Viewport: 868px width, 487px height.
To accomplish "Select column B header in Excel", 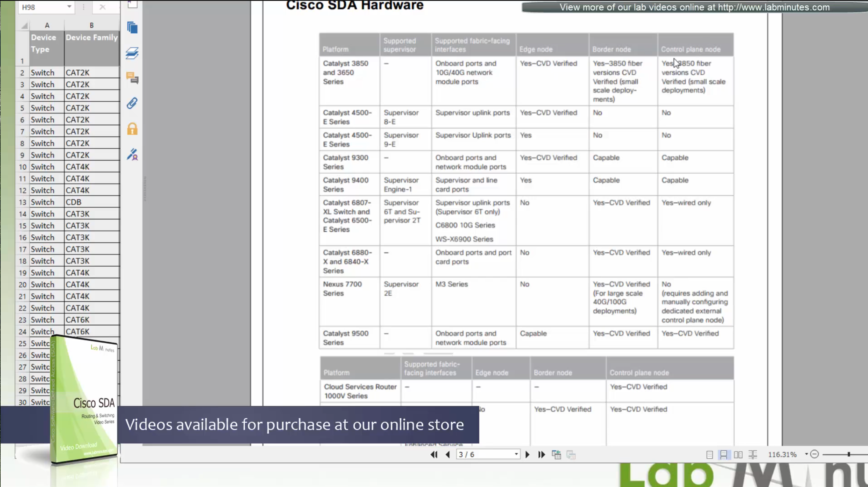I will point(91,25).
